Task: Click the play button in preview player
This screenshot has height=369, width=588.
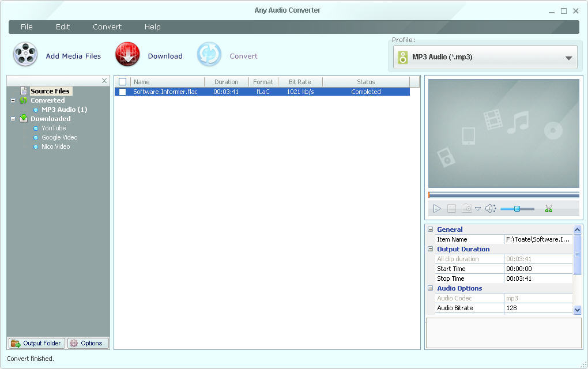Action: tap(437, 209)
